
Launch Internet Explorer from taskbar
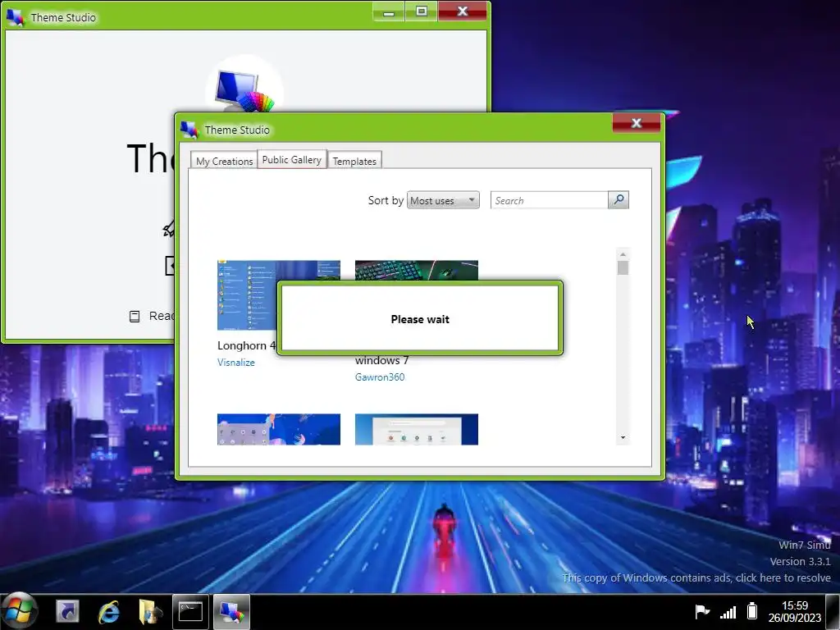(x=109, y=612)
